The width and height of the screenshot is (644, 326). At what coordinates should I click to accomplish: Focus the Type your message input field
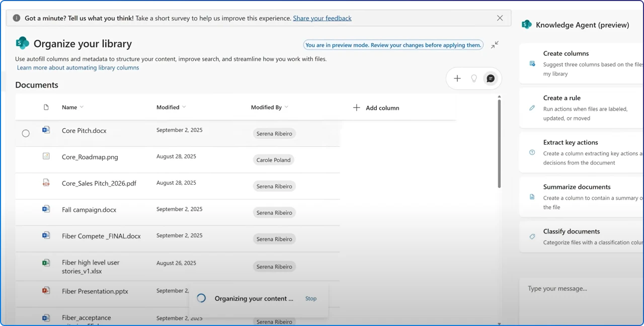(x=582, y=301)
